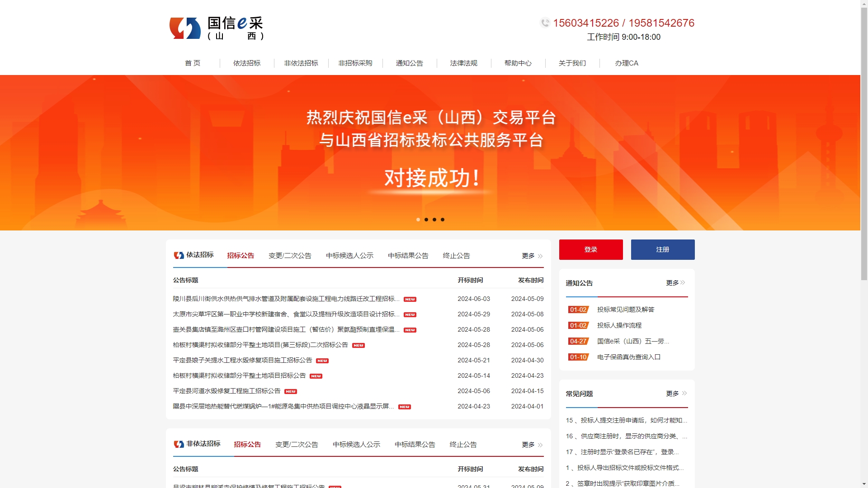Select the fourth banner carousel dot

tap(443, 220)
